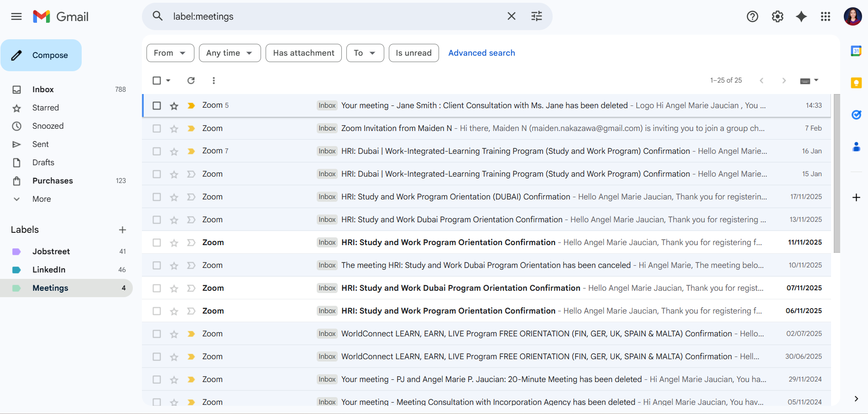Click the search options filter icon
This screenshot has width=868, height=414.
pos(536,16)
